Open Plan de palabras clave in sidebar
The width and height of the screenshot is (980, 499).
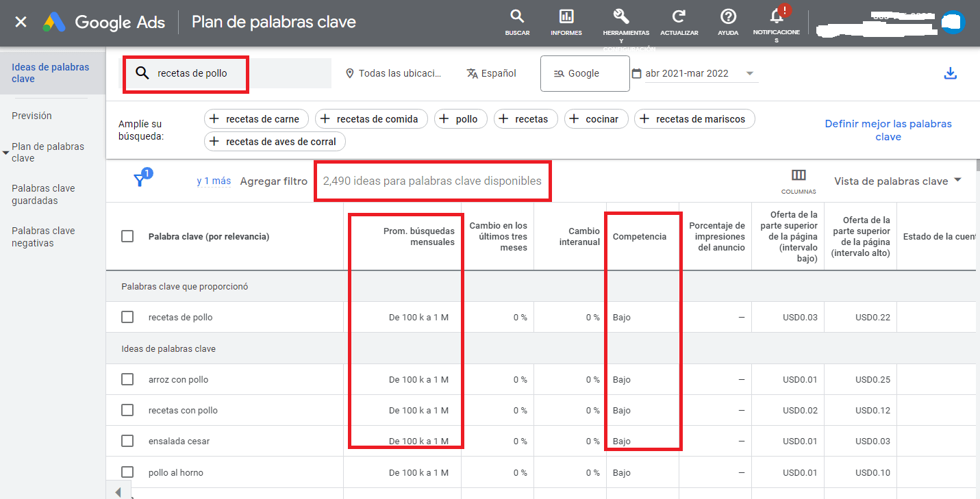point(48,152)
